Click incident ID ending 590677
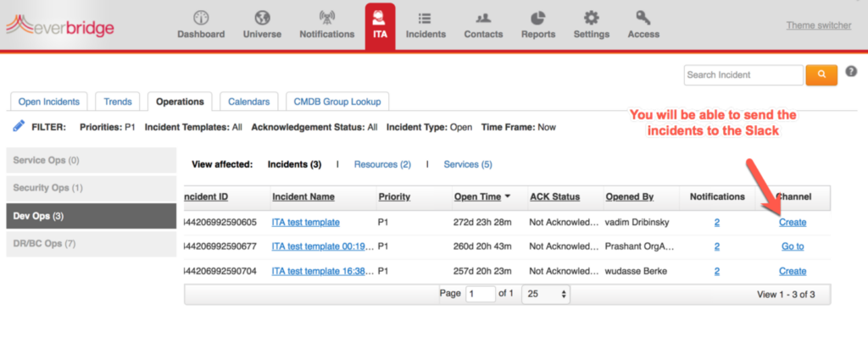868x337 pixels. (220, 246)
